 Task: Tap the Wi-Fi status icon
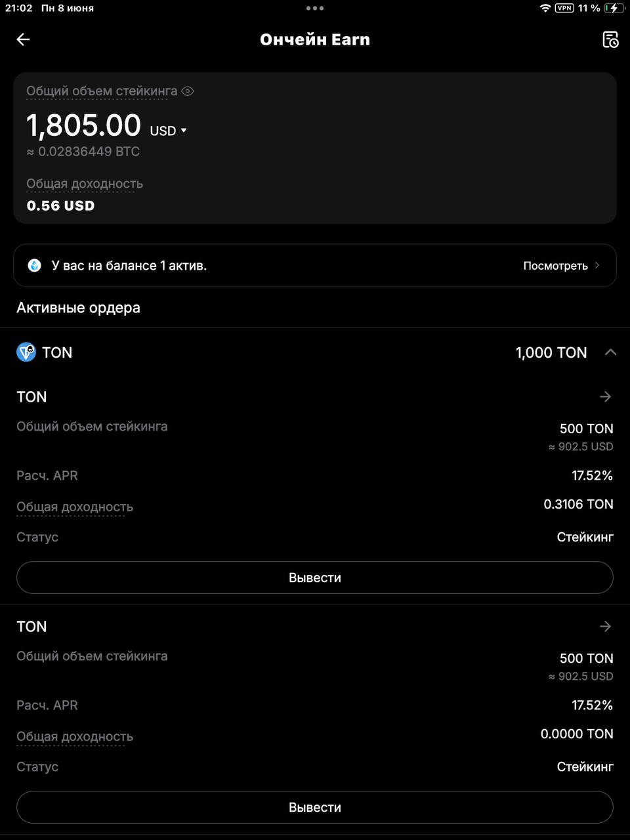(x=545, y=8)
